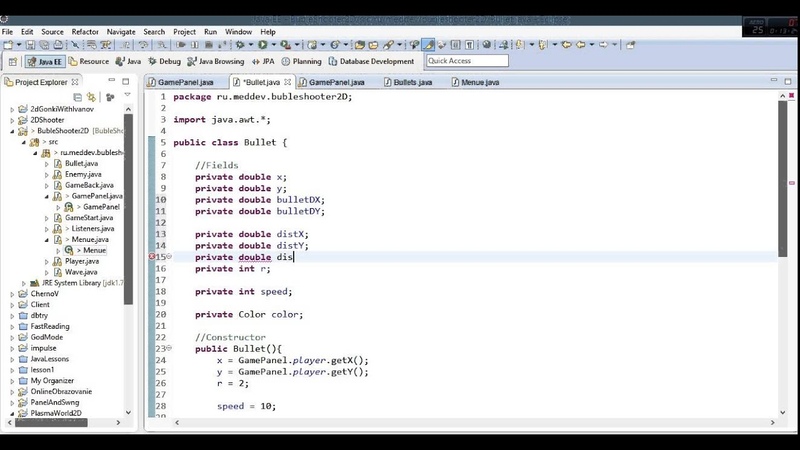Click the Debug bug launch icon
This screenshot has height=450, width=800.
240,45
